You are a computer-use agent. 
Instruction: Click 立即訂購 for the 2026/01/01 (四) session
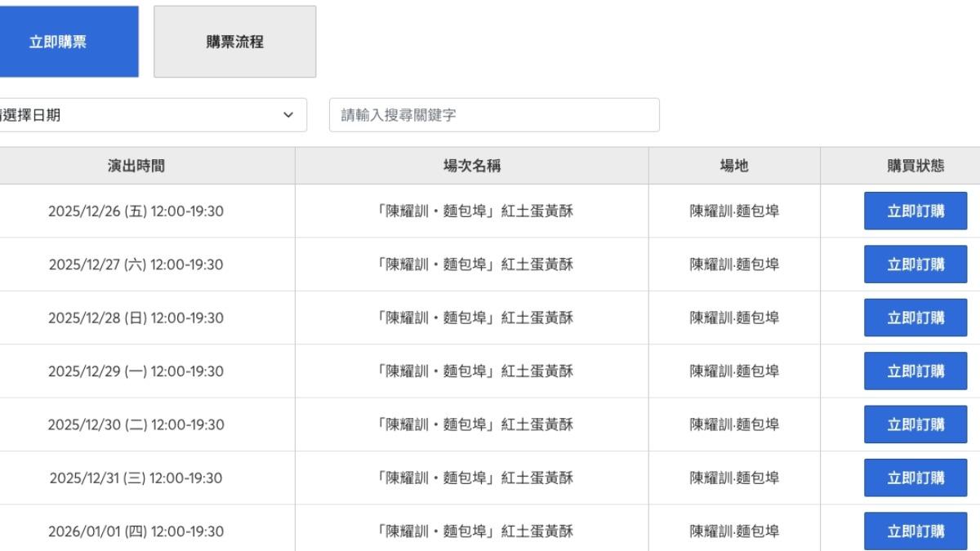coord(915,531)
